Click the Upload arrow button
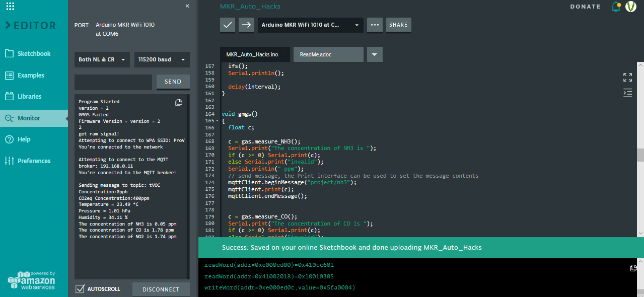Screen dimensions: 644x297 coord(246,25)
